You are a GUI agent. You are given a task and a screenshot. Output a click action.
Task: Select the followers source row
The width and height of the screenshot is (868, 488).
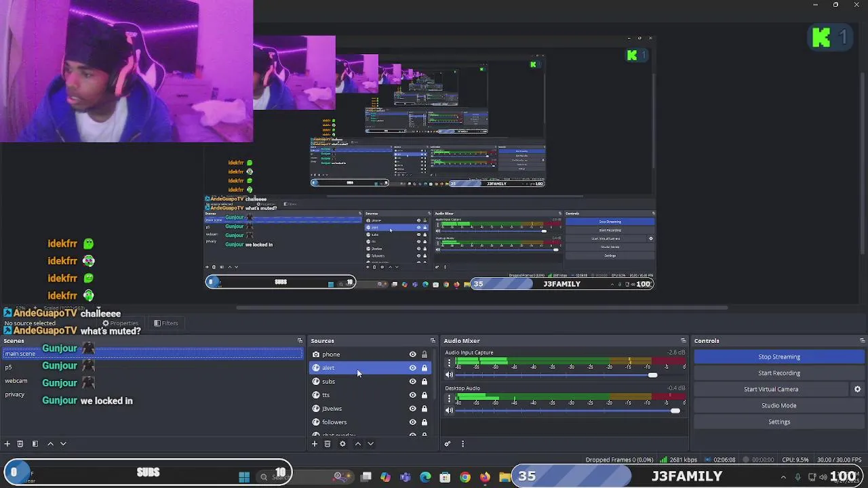click(x=370, y=422)
